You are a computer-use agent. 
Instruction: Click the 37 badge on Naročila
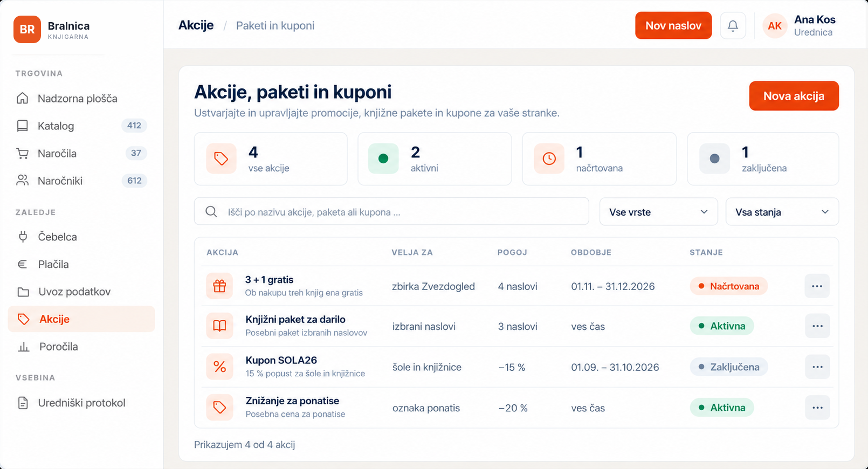[136, 153]
